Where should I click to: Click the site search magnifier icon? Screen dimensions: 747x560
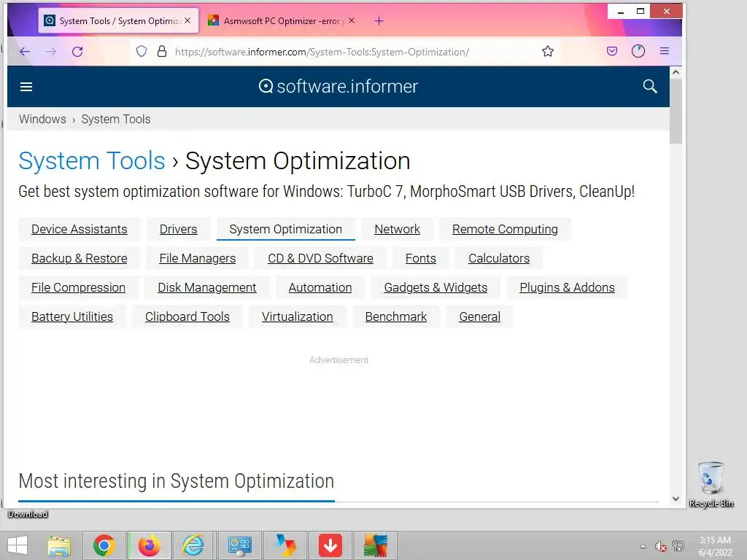[x=650, y=86]
